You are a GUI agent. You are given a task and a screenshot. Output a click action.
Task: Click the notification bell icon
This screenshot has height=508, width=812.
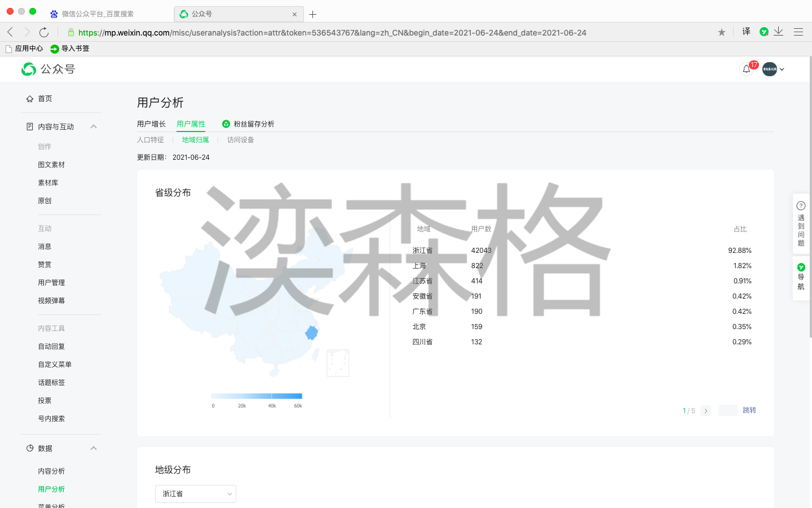[746, 69]
